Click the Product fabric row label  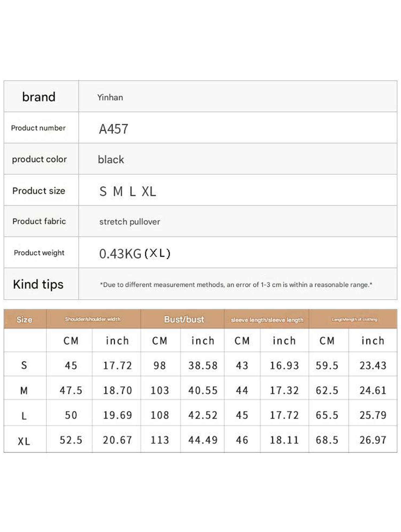[39, 221]
